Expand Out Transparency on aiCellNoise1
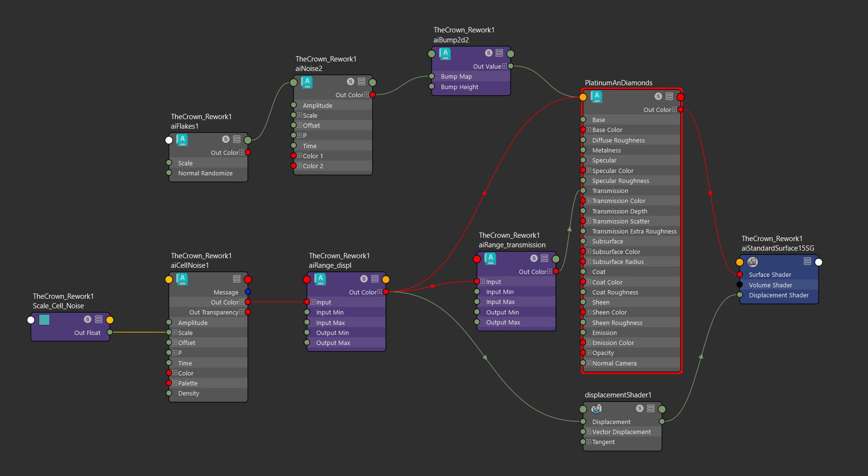The height and width of the screenshot is (476, 868). [242, 312]
